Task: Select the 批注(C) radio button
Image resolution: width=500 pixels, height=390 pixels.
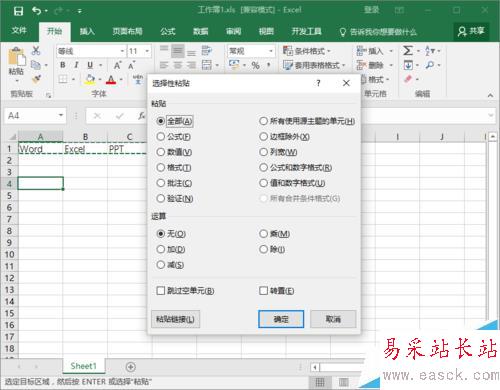Action: (161, 183)
